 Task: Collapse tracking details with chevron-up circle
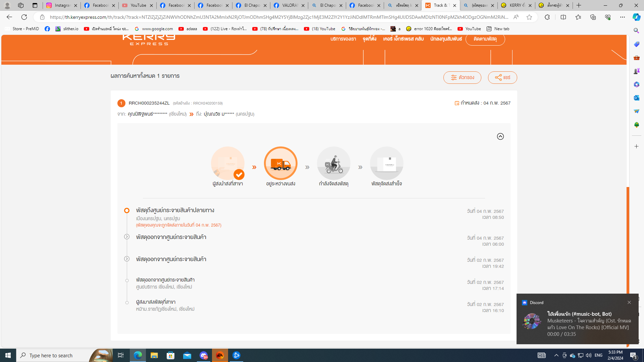click(x=500, y=136)
